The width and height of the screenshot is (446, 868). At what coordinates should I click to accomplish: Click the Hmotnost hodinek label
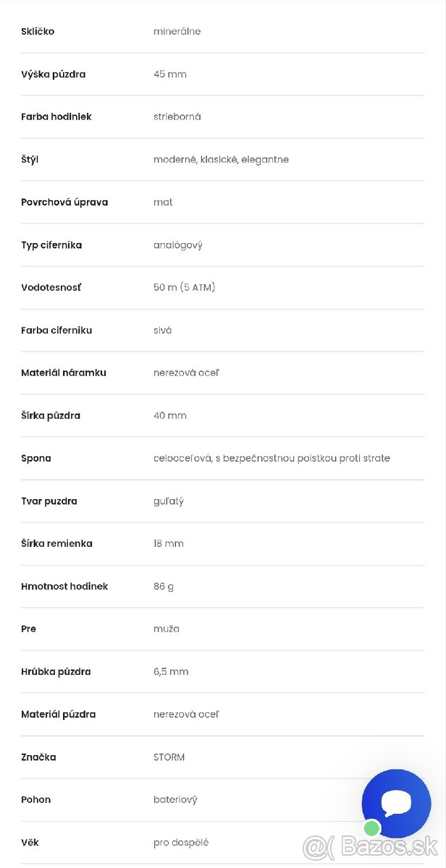[x=64, y=587]
